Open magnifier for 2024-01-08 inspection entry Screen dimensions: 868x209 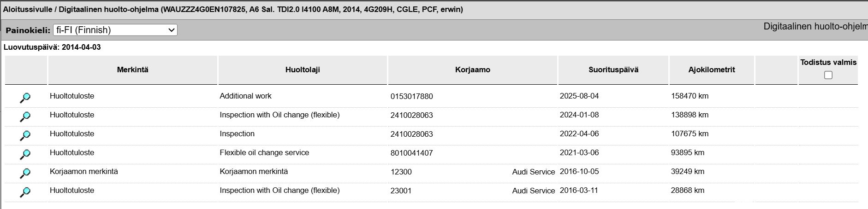coord(25,117)
